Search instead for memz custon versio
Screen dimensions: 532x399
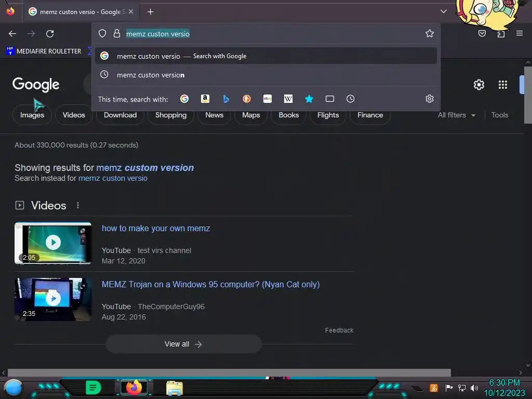(x=113, y=178)
